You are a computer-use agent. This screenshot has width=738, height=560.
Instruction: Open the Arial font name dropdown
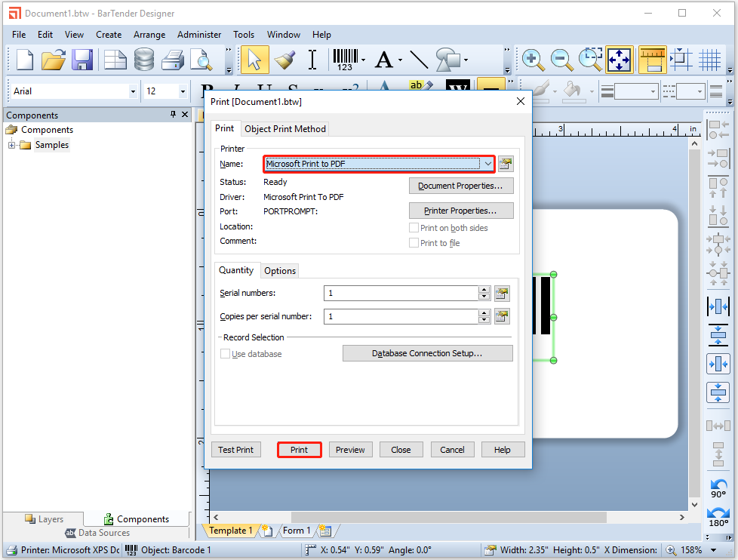[134, 91]
